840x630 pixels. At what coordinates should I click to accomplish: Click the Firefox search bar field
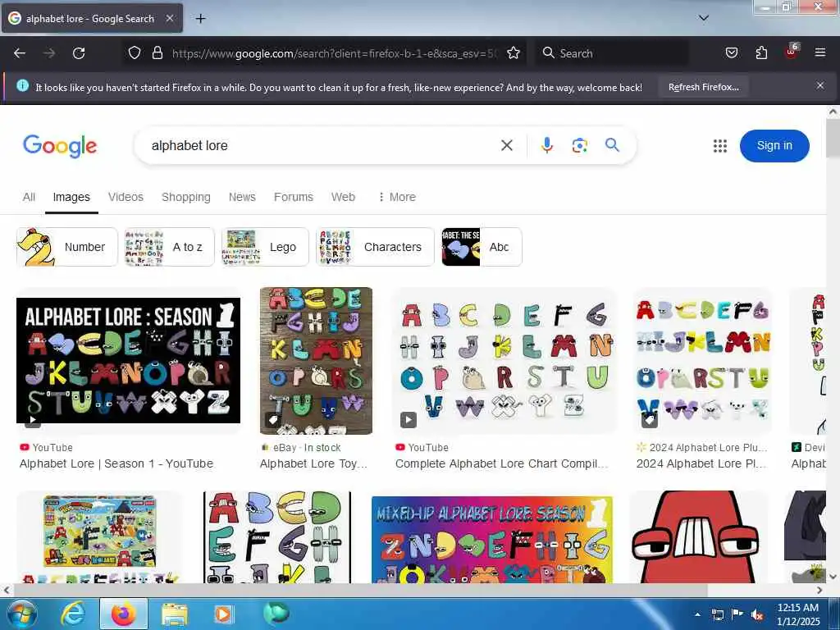pyautogui.click(x=612, y=53)
